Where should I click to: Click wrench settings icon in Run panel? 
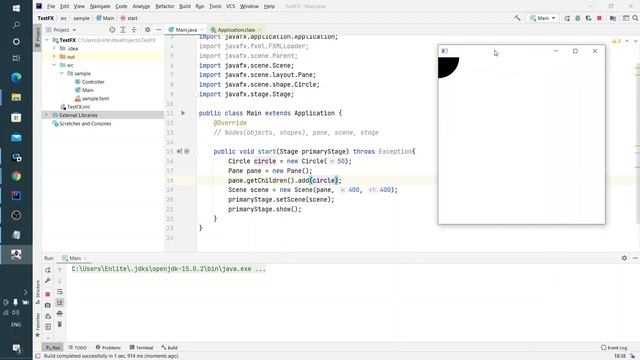48,280
